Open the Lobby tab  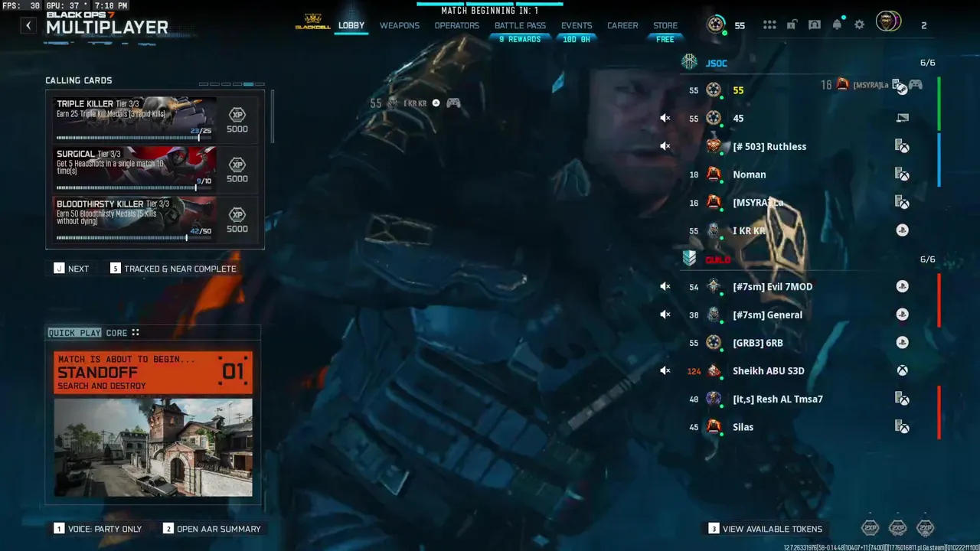[351, 25]
